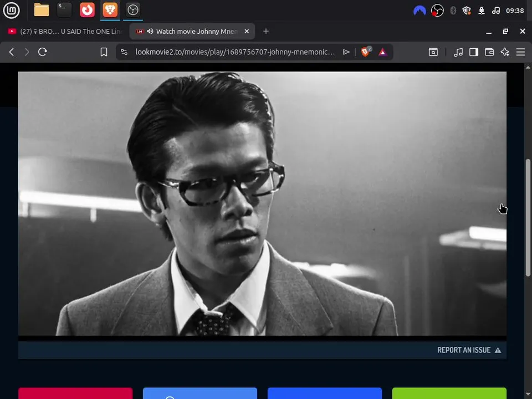532x399 pixels.
Task: Click the dark blue button below player
Action: [325, 393]
